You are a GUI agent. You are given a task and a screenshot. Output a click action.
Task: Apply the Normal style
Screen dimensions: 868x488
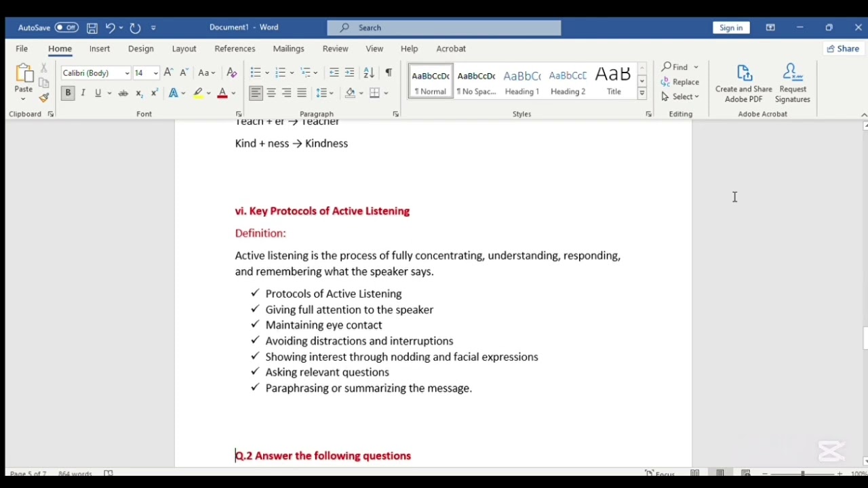[431, 81]
